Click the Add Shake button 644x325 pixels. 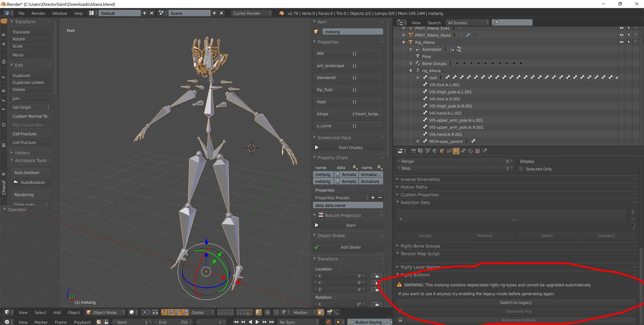348,247
